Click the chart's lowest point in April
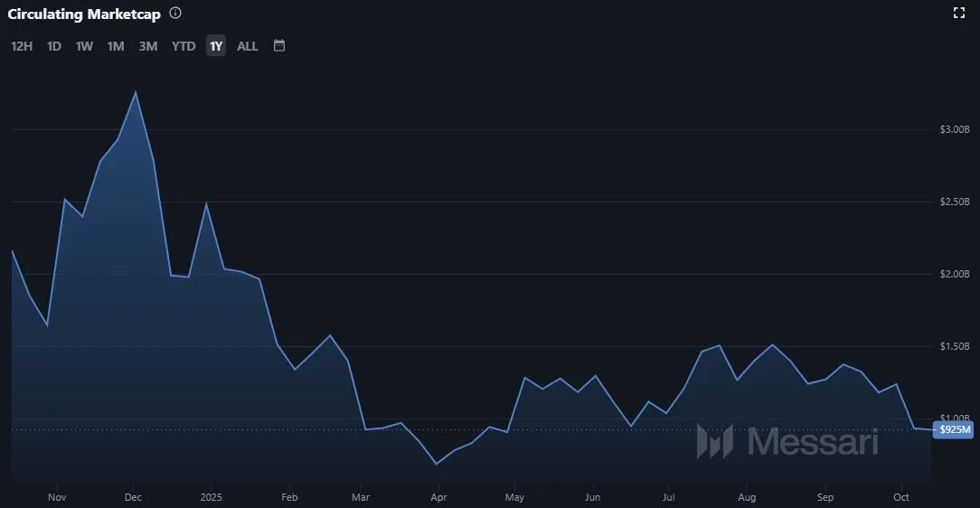 [437, 465]
